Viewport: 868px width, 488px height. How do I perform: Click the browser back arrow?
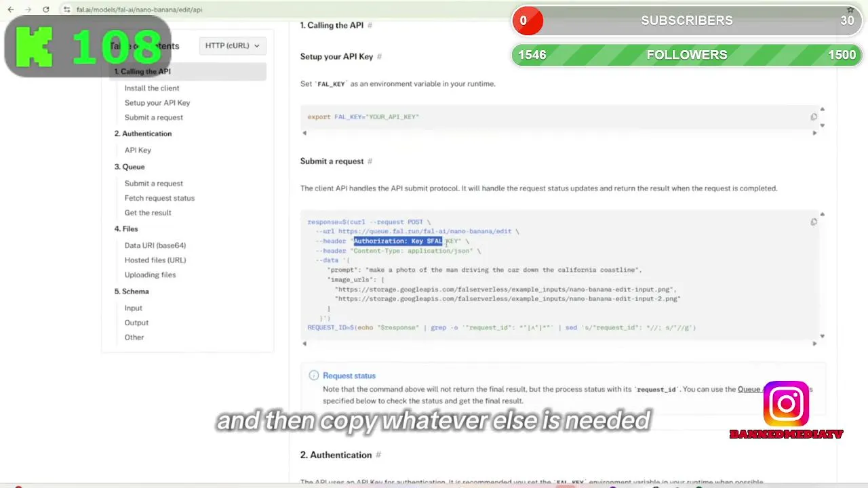coord(11,9)
